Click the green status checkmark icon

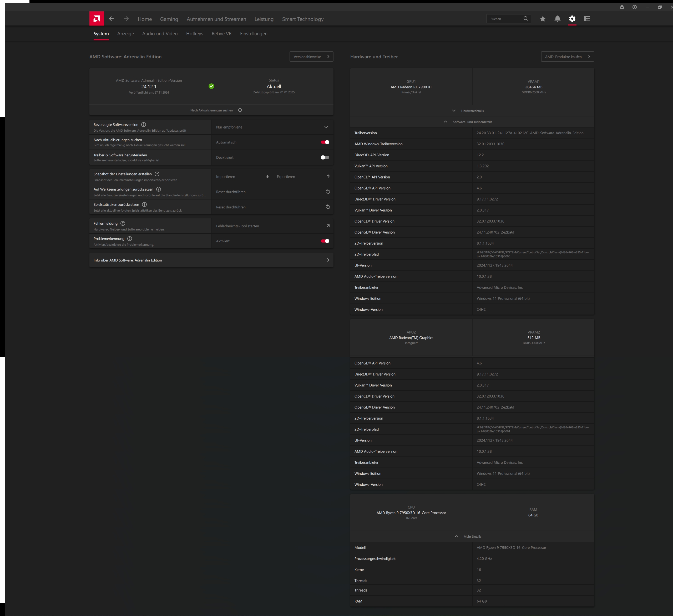tap(211, 86)
